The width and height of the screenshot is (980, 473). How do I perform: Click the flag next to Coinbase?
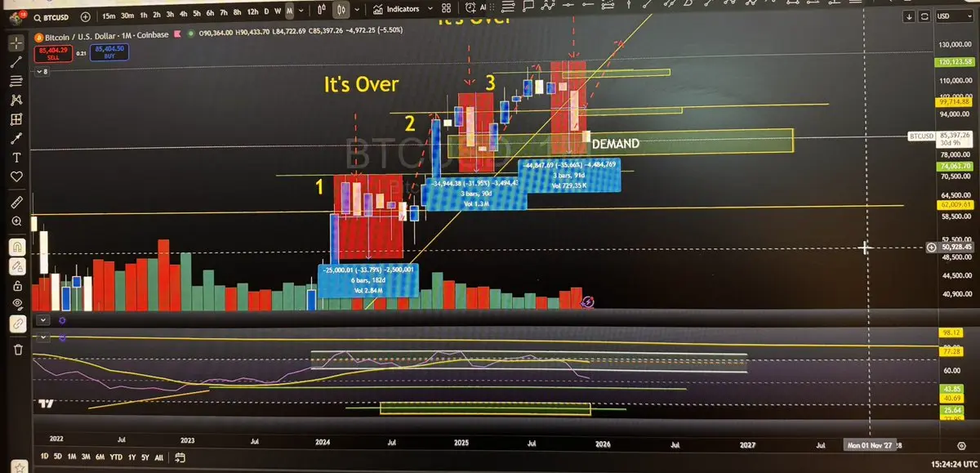(177, 34)
